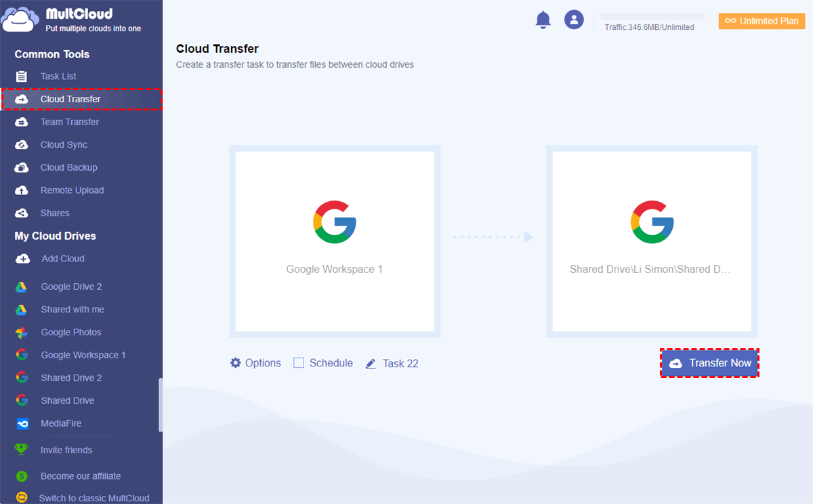813x504 pixels.
Task: Select the Shared Drive destination box
Action: 652,241
